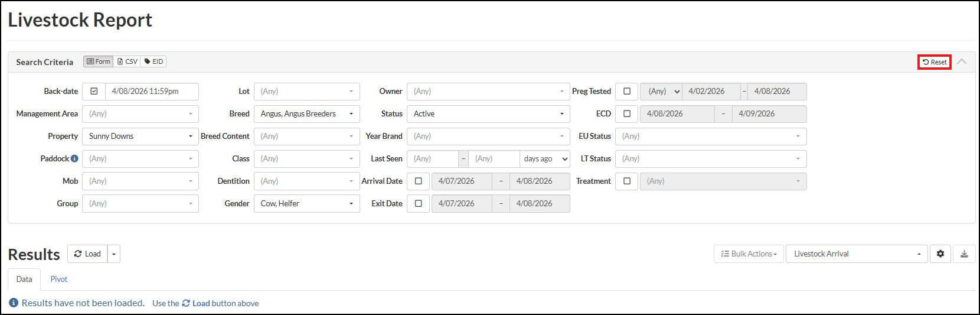
Task: Open the Class dropdown
Action: pyautogui.click(x=307, y=159)
